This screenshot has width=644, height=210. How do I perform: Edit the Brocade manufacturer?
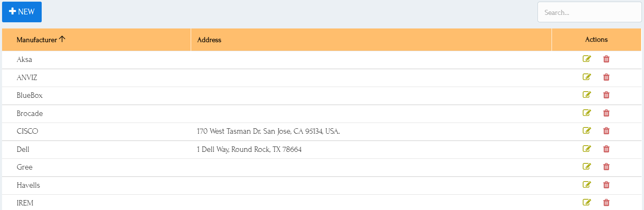pyautogui.click(x=587, y=113)
